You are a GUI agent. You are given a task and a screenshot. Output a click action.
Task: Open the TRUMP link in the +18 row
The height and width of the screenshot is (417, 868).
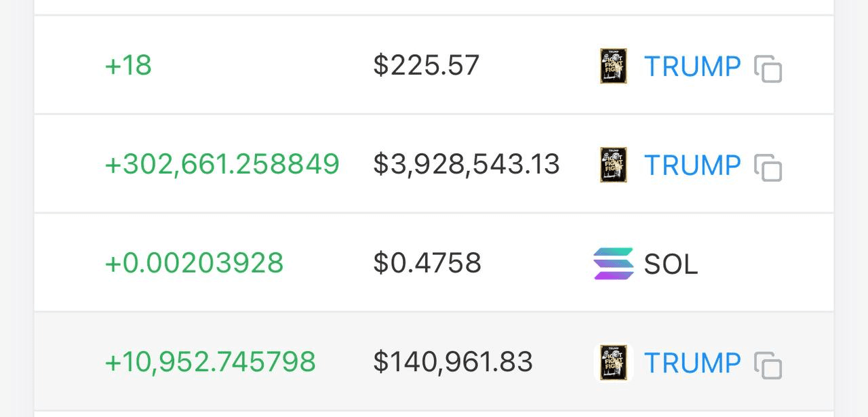point(692,66)
